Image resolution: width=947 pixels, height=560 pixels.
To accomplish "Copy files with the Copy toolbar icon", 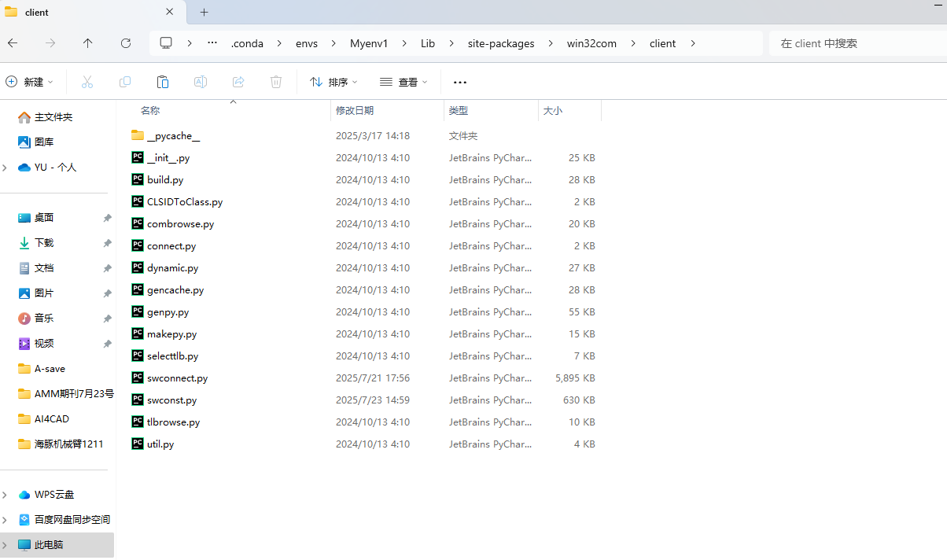I will pyautogui.click(x=124, y=82).
